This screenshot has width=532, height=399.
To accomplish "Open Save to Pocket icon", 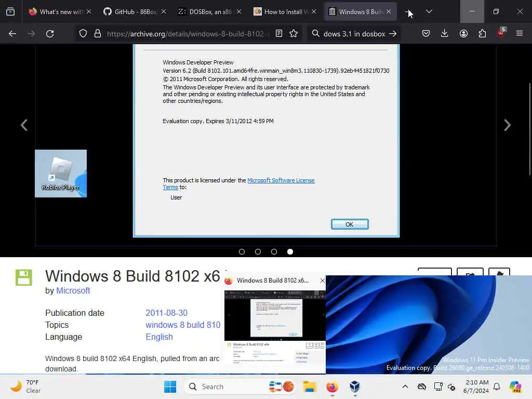I will [426, 34].
